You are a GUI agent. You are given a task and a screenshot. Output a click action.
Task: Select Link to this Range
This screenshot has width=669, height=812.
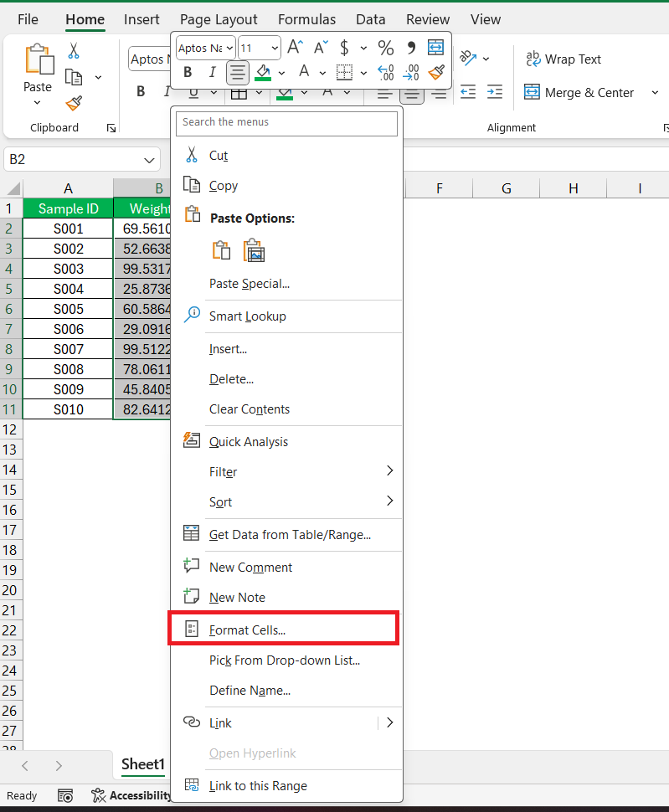287,785
